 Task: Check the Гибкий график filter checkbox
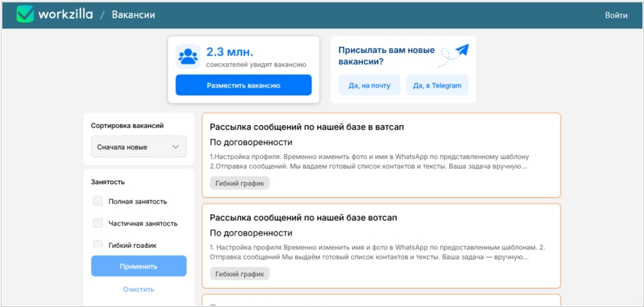[97, 245]
